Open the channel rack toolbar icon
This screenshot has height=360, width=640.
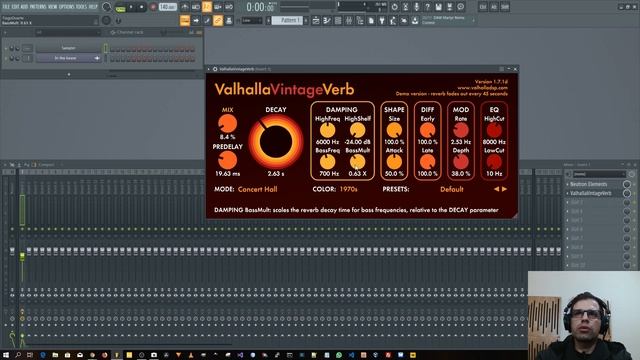[x=338, y=20]
